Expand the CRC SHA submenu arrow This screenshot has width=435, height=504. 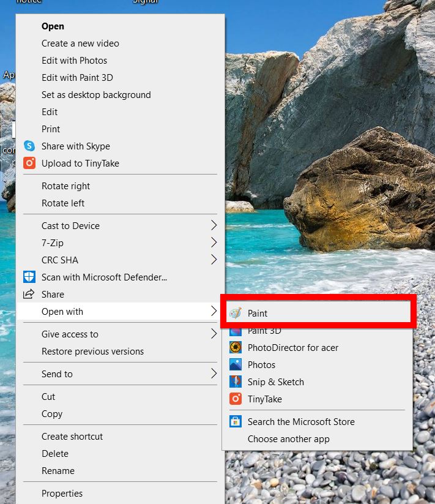click(214, 260)
